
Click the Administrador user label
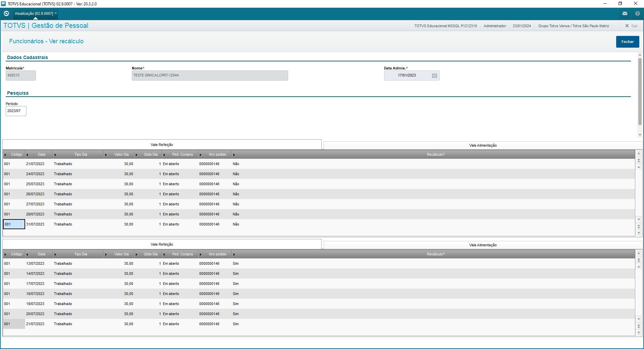pyautogui.click(x=495, y=26)
